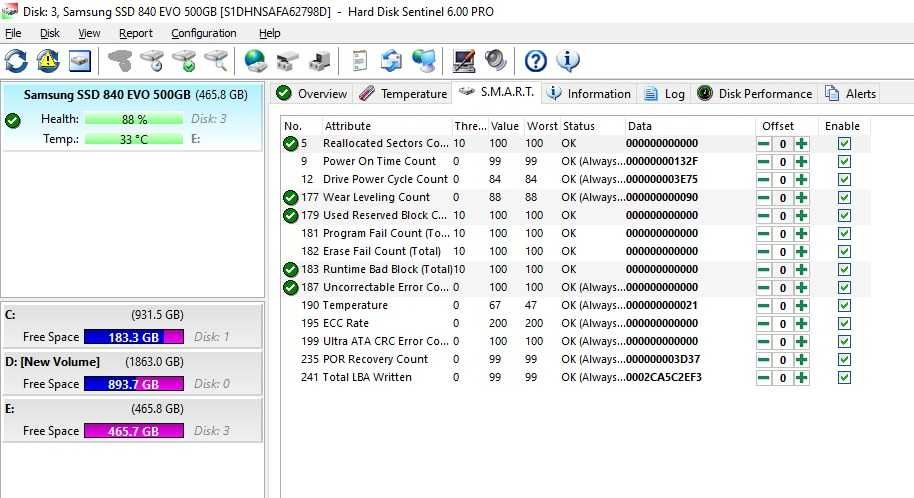Click the application icon in title bar
This screenshot has height=498, width=914.
9,10
